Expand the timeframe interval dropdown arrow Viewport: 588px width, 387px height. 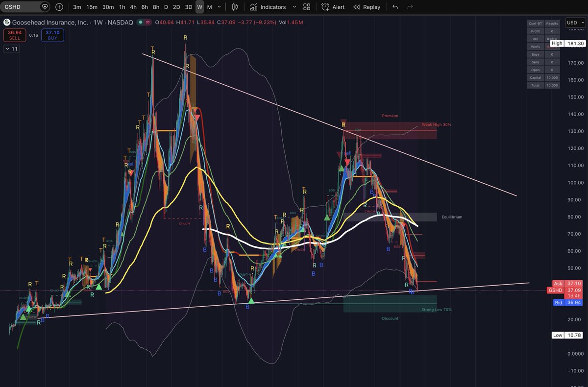219,7
